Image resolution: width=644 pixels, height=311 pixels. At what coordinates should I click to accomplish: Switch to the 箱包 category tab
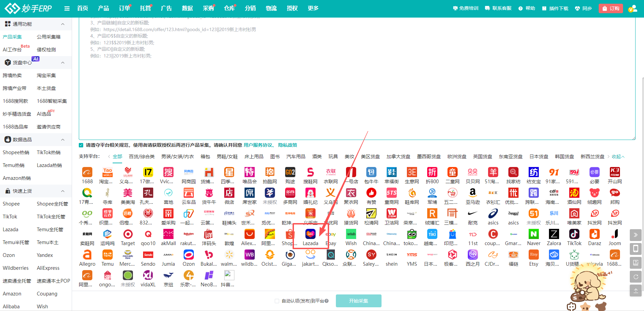click(x=205, y=157)
